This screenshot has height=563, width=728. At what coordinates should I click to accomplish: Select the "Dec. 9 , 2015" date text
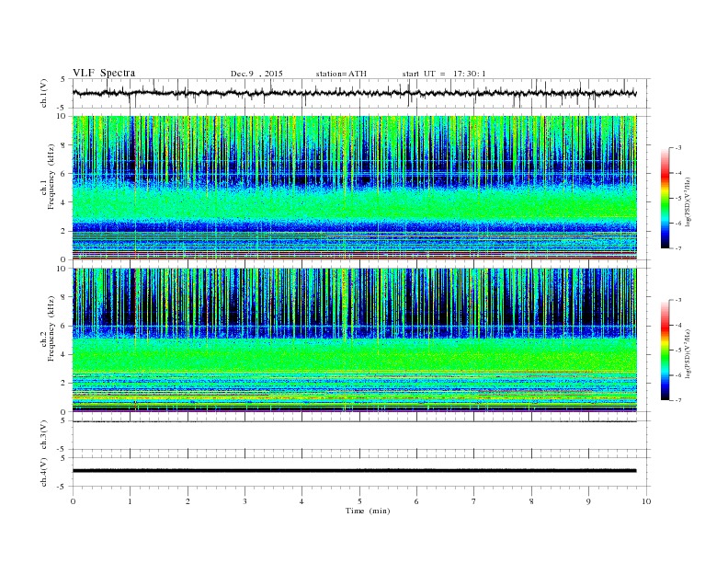point(256,74)
